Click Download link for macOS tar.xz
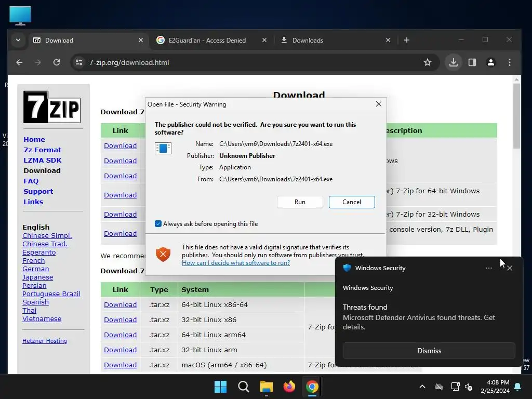This screenshot has width=532, height=399. tap(120, 365)
